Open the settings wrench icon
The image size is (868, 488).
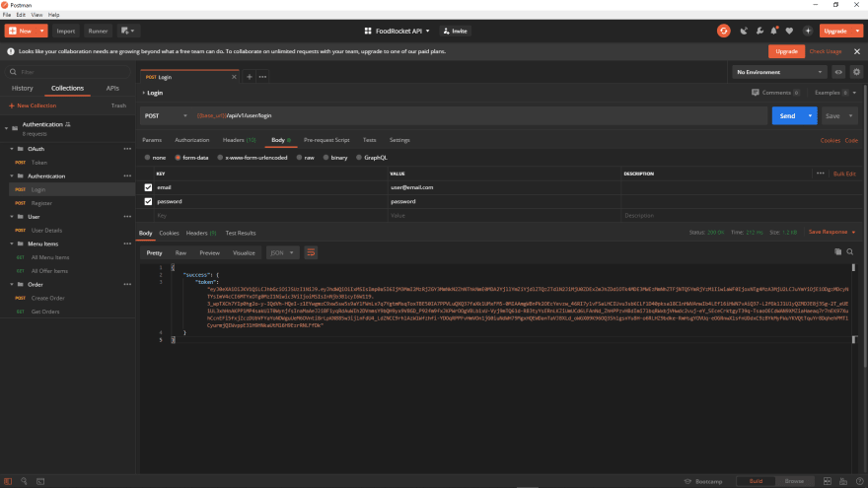759,31
